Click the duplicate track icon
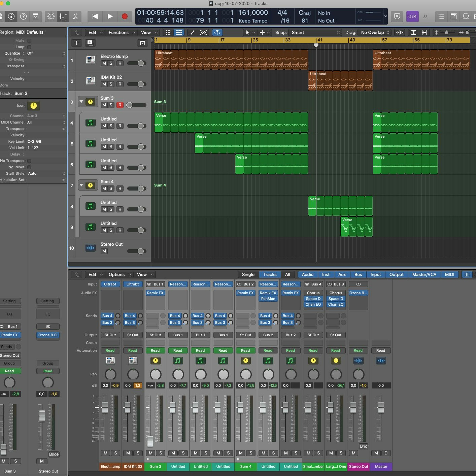Viewport: 476px width, 476px height. (x=90, y=43)
